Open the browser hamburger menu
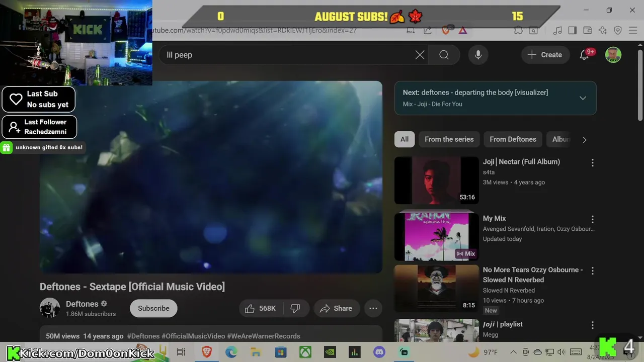 633,30
